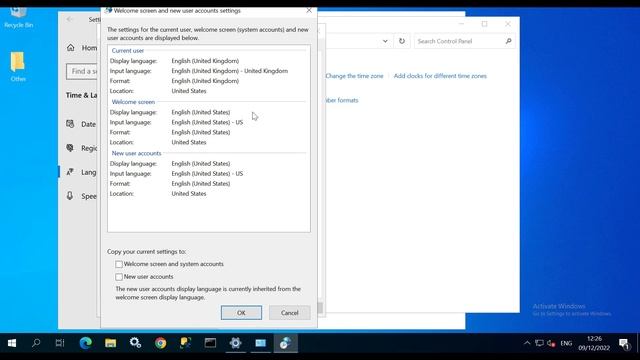The width and height of the screenshot is (640, 360).
Task: Select Date & time icon in Settings
Action: click(x=70, y=124)
